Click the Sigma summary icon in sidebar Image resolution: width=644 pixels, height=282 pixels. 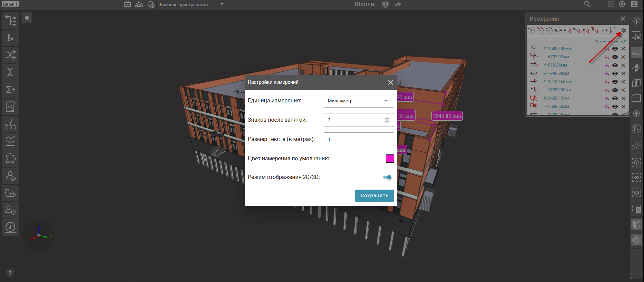point(10,72)
